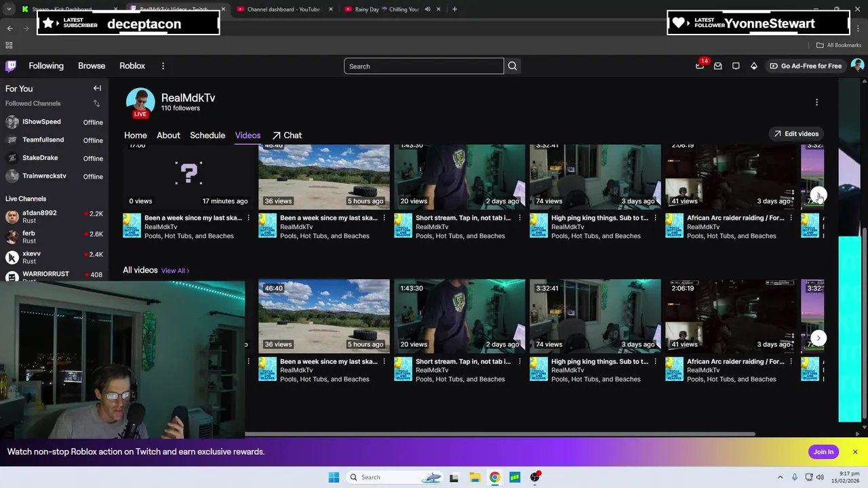Open the Chat pop-out link

coord(287,135)
